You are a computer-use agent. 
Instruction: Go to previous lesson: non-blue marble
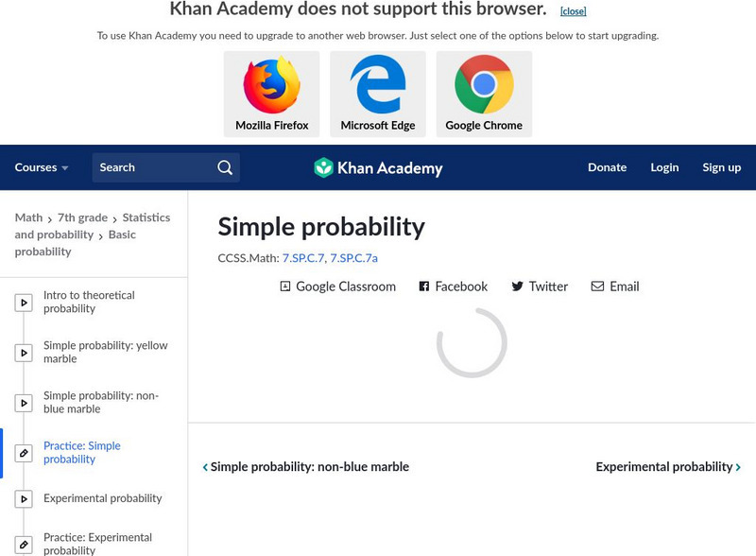point(306,466)
